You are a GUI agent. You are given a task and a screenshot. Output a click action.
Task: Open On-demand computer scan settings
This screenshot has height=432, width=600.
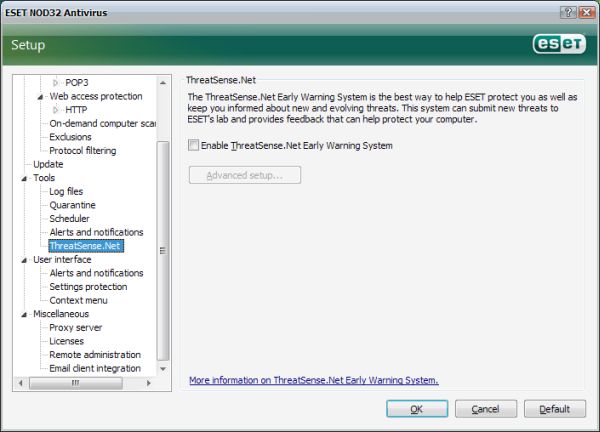tap(102, 123)
